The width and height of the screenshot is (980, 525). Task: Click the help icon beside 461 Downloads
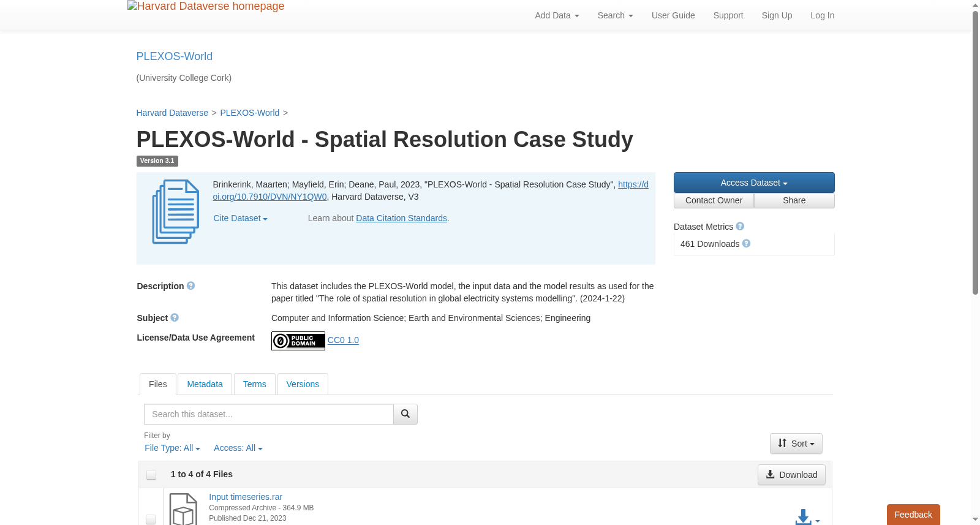pos(746,244)
